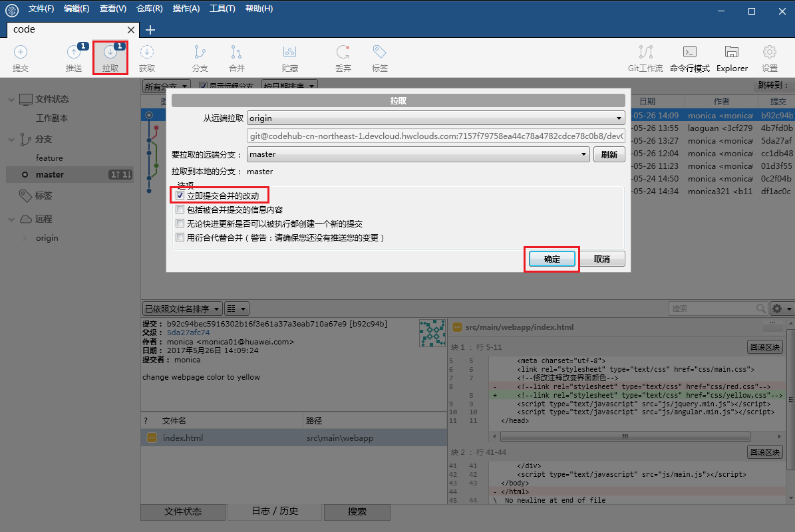This screenshot has width=795, height=532.
Task: Open Explorer from the toolbar
Action: click(732, 59)
